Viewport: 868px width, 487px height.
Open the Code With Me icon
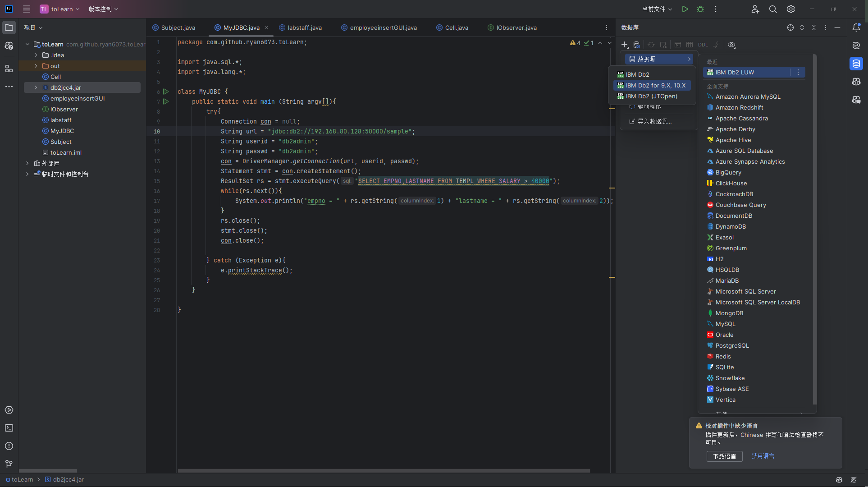[x=755, y=9]
